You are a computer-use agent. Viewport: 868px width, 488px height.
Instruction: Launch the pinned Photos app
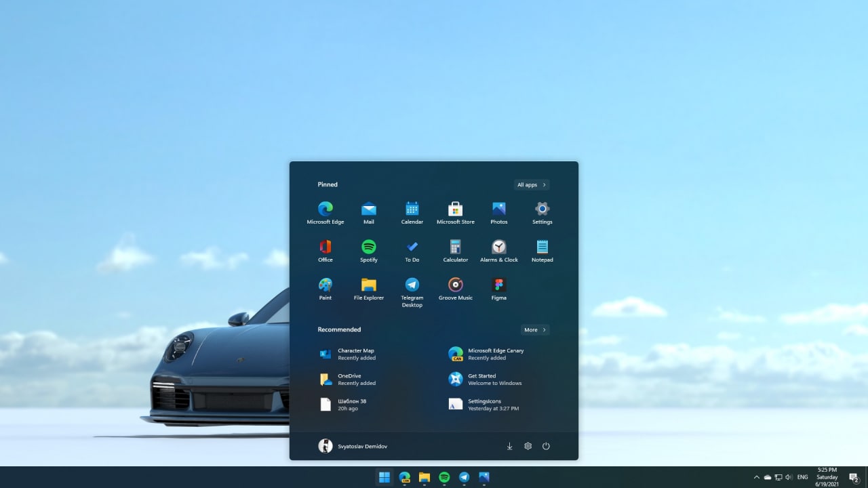click(x=499, y=213)
